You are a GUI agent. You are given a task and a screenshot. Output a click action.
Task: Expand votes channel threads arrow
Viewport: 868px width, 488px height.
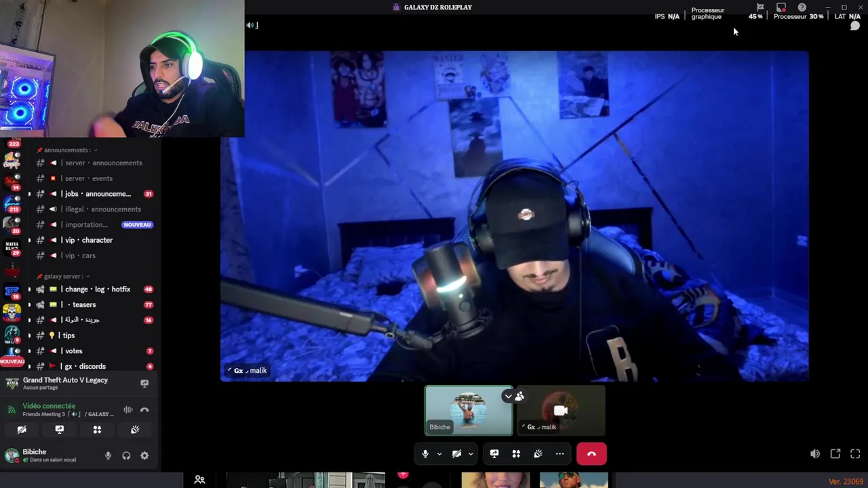(28, 351)
